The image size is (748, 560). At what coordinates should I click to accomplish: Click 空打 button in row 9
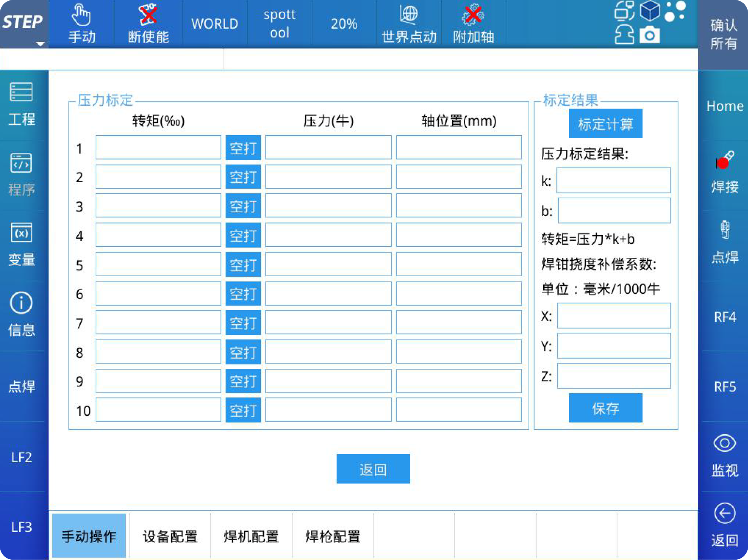pyautogui.click(x=243, y=381)
